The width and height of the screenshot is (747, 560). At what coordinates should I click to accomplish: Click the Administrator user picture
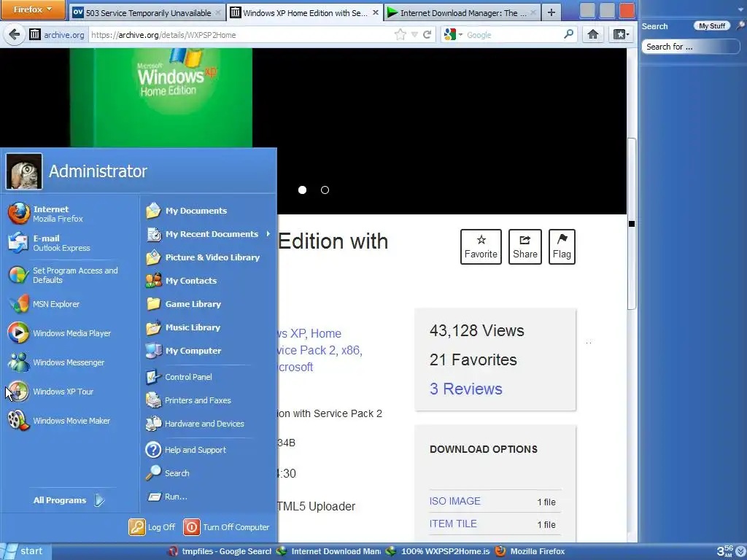[24, 171]
